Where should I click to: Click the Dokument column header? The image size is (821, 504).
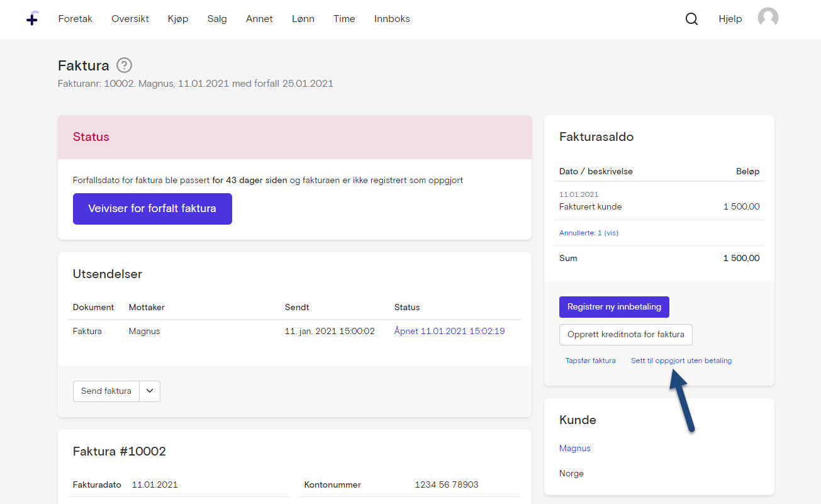click(94, 307)
